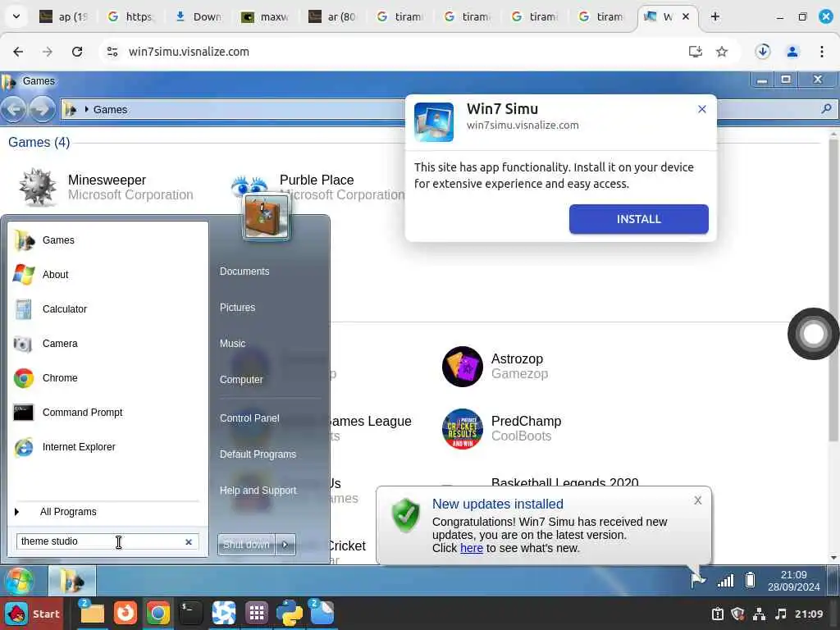This screenshot has width=840, height=630.
Task: Click the OS Start button in bottom panel
Action: (32, 614)
